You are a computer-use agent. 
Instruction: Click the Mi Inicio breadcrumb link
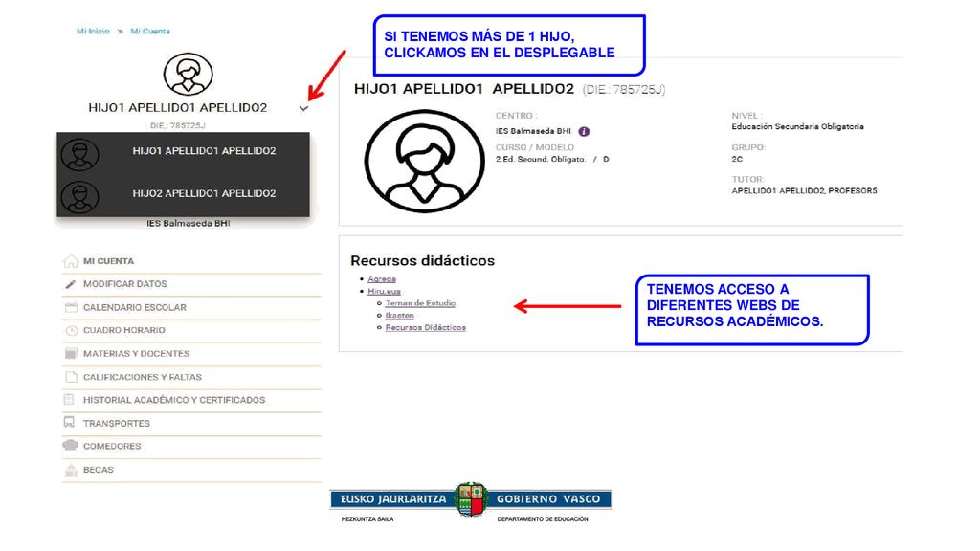pos(93,32)
